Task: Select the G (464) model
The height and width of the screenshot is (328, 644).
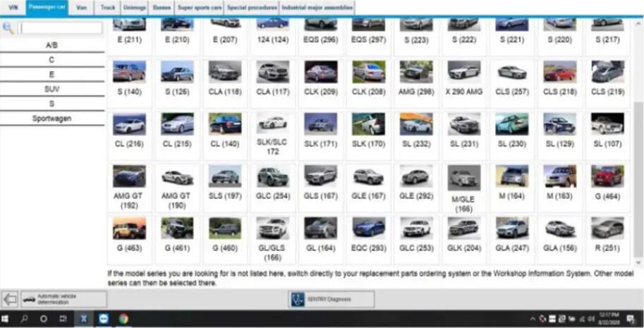Action: point(607,187)
